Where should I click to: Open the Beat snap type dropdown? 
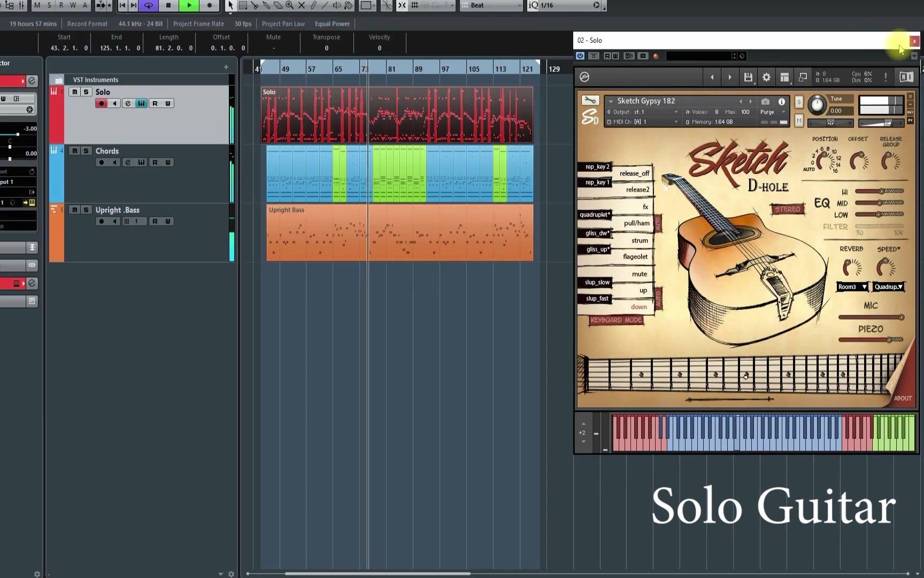click(x=491, y=5)
